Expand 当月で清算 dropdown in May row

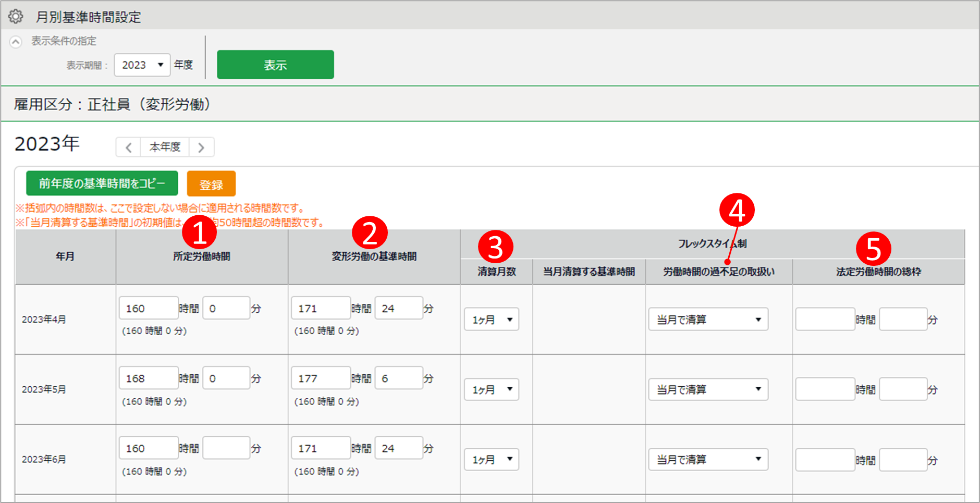point(708,389)
